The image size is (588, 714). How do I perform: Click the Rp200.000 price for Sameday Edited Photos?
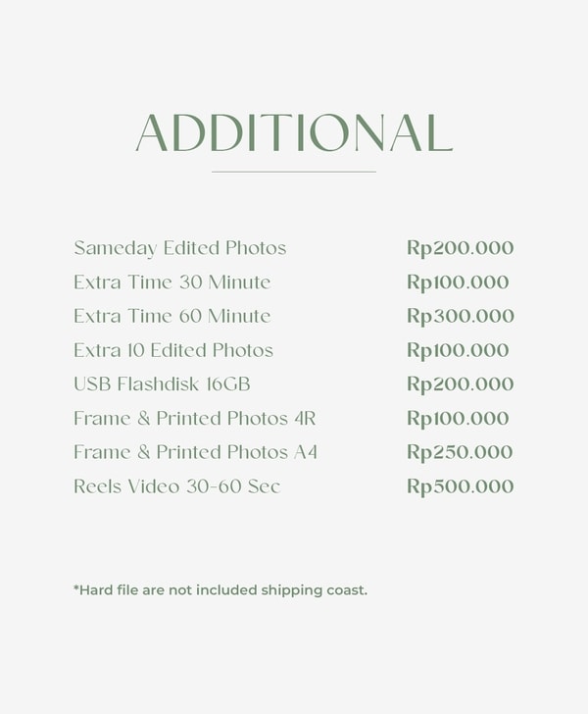click(461, 249)
